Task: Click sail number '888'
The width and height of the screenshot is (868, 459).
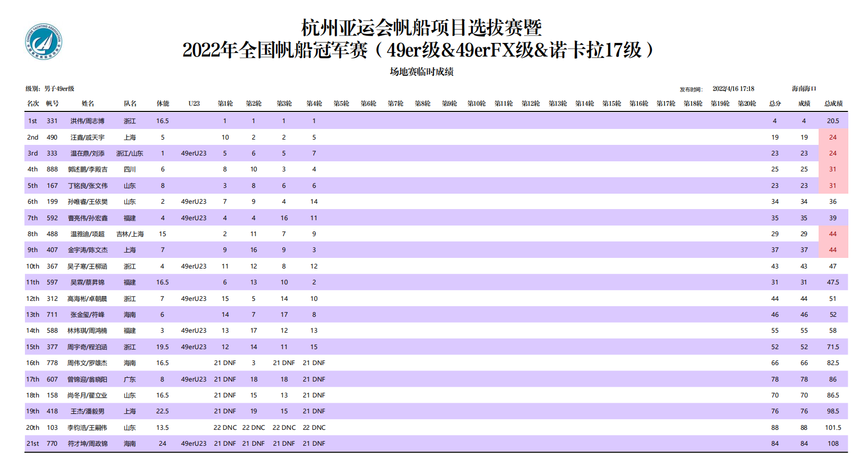Action: [52, 169]
